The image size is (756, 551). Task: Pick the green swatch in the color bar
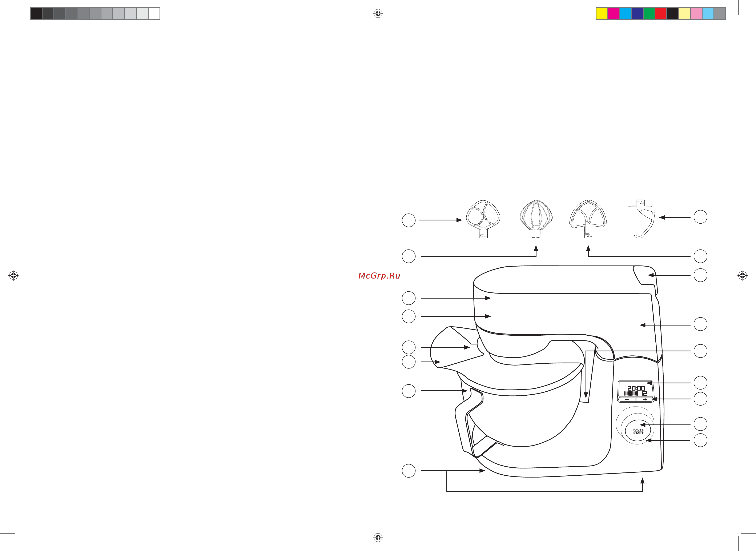click(x=649, y=14)
